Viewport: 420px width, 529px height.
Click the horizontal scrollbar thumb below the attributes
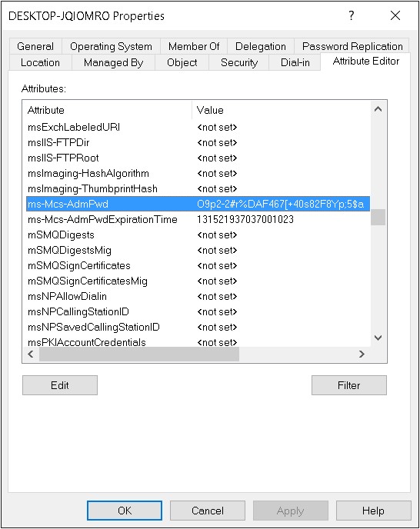point(139,354)
